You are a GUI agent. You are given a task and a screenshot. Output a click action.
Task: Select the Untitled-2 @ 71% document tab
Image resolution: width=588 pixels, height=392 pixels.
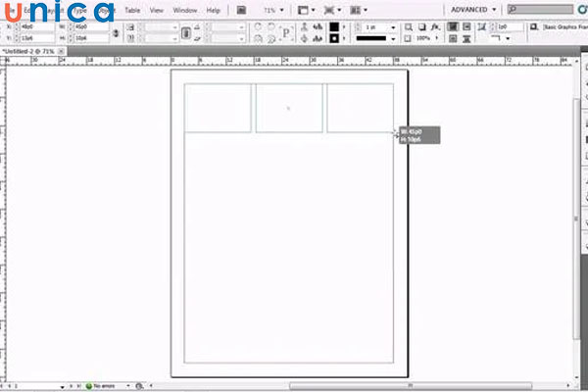pyautogui.click(x=28, y=51)
